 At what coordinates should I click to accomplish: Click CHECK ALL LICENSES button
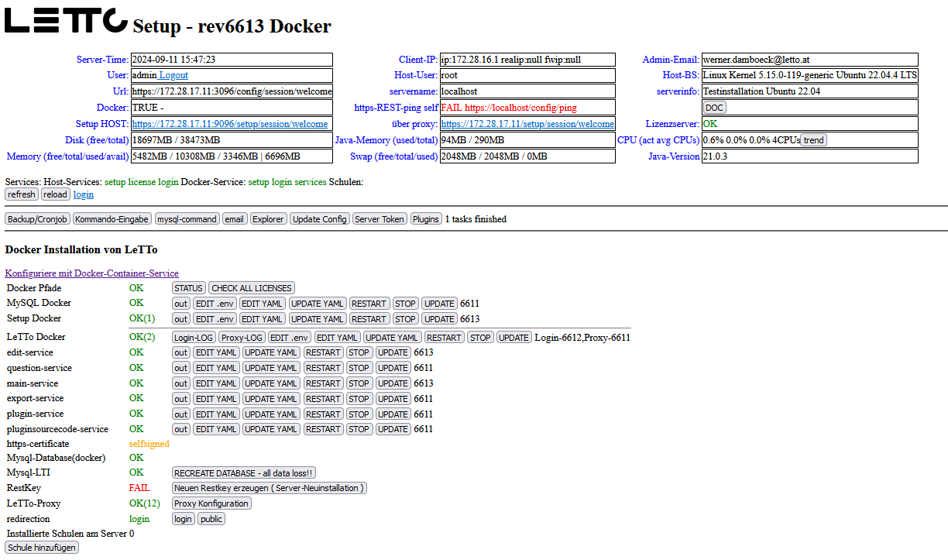point(252,288)
